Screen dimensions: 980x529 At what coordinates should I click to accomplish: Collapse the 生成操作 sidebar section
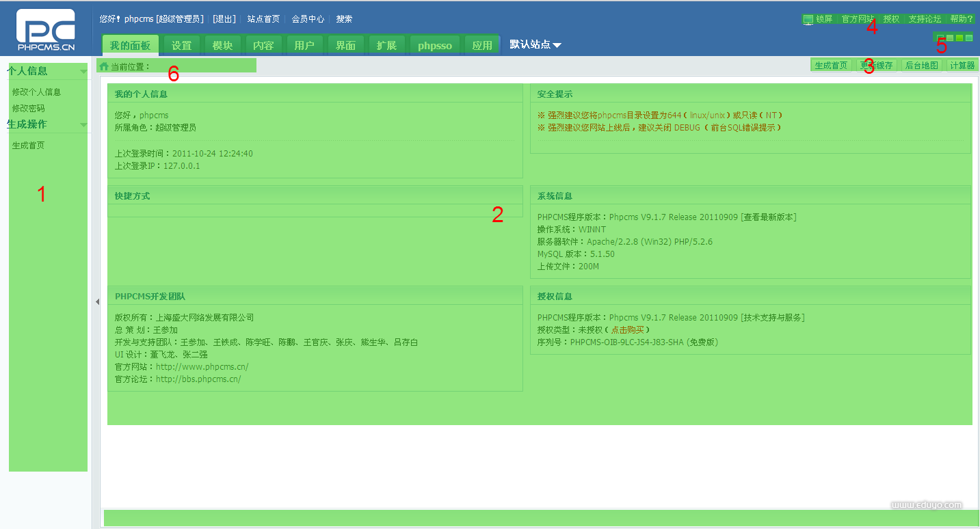click(x=83, y=124)
